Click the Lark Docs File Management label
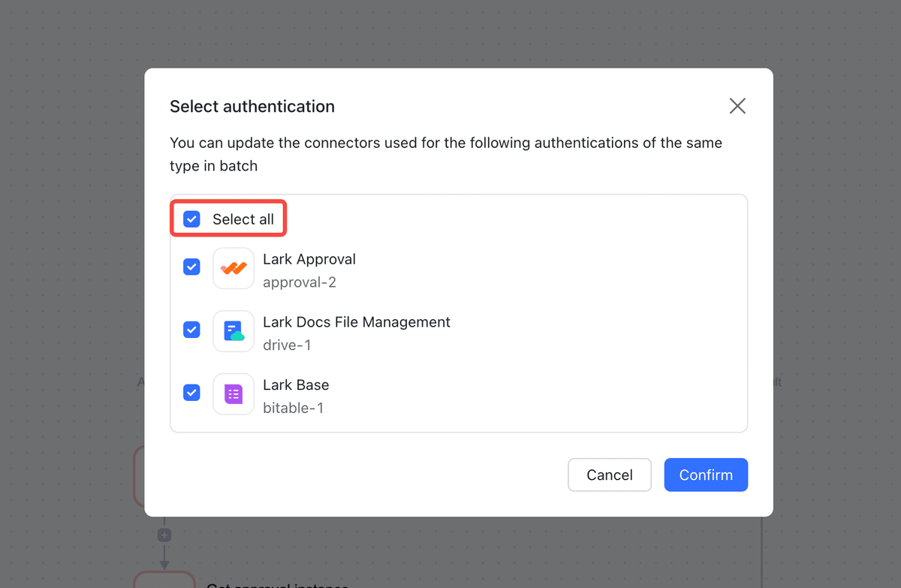 tap(357, 322)
